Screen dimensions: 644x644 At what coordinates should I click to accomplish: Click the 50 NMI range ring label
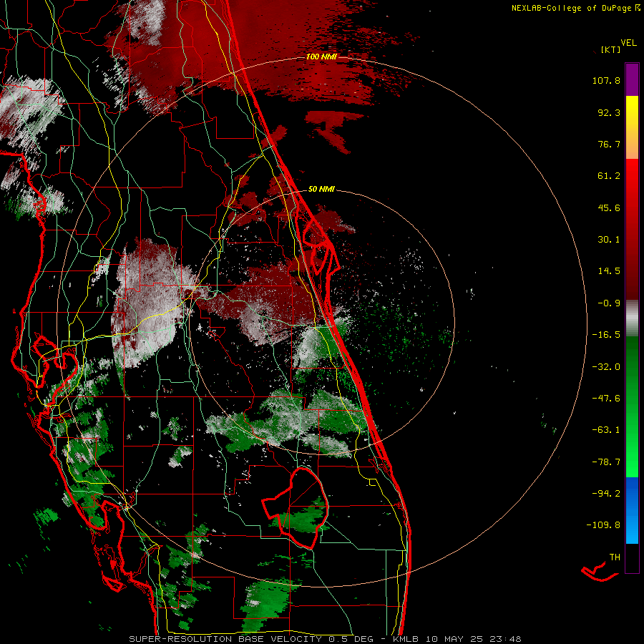click(x=321, y=190)
